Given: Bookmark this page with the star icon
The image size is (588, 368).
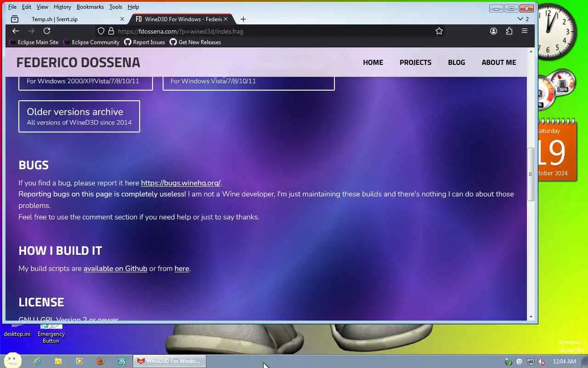Looking at the screenshot, I should [x=439, y=31].
